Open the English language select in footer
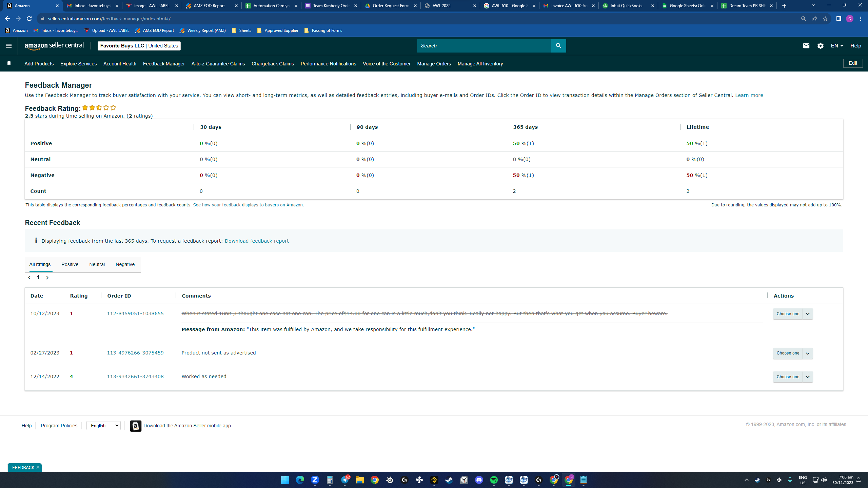Image resolution: width=868 pixels, height=488 pixels. [x=103, y=426]
